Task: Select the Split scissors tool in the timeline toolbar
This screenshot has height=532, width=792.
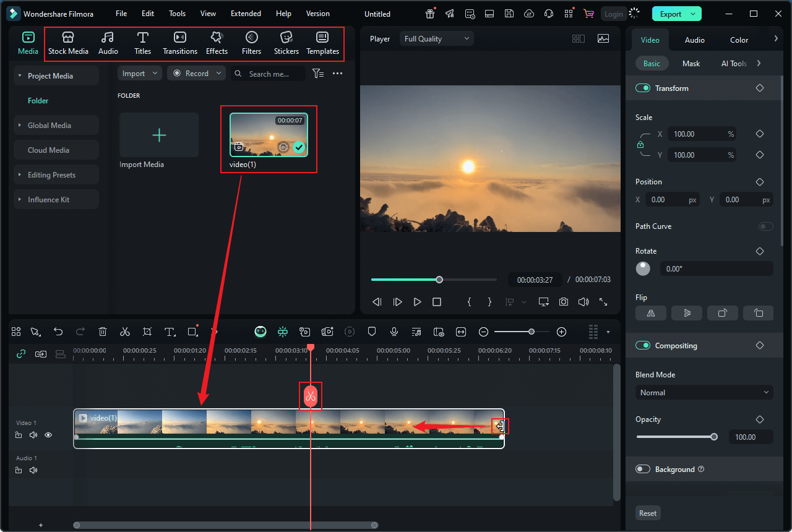Action: pos(125,332)
